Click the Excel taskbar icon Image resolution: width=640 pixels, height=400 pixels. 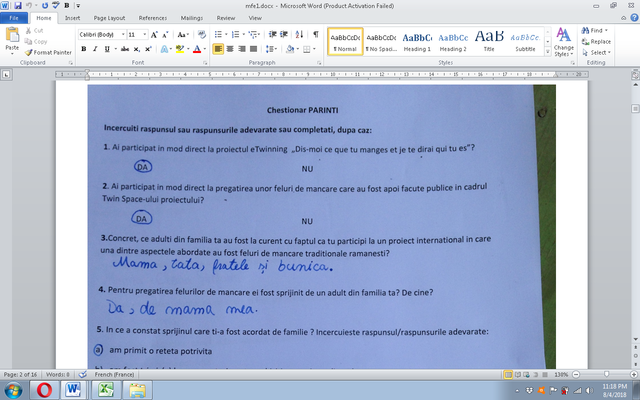point(106,390)
